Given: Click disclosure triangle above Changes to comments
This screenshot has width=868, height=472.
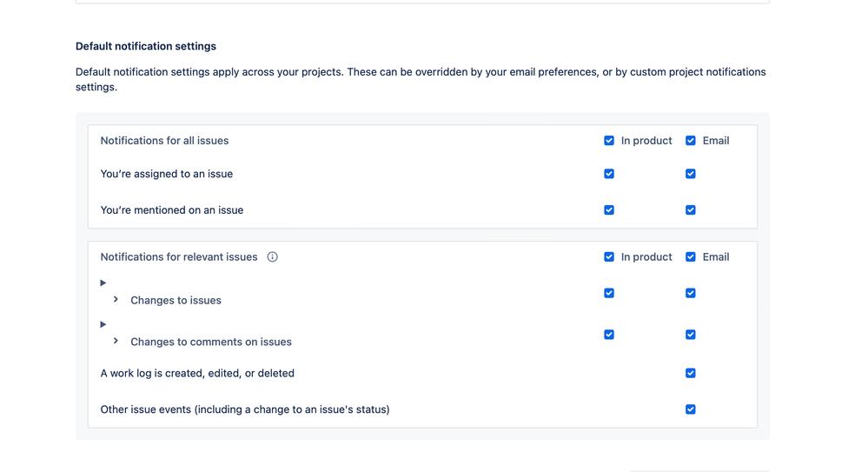Looking at the screenshot, I should (103, 324).
